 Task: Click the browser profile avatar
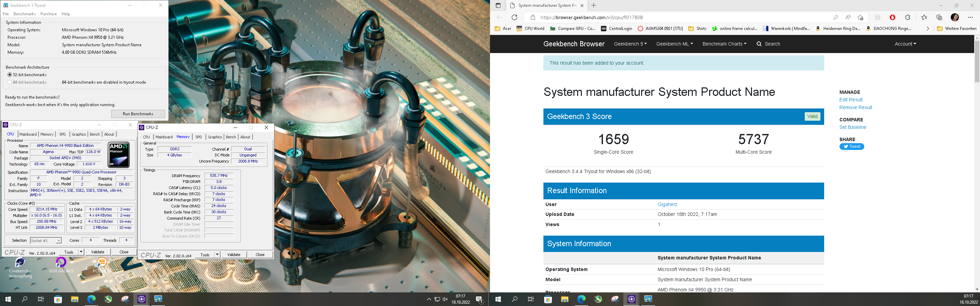[x=954, y=17]
